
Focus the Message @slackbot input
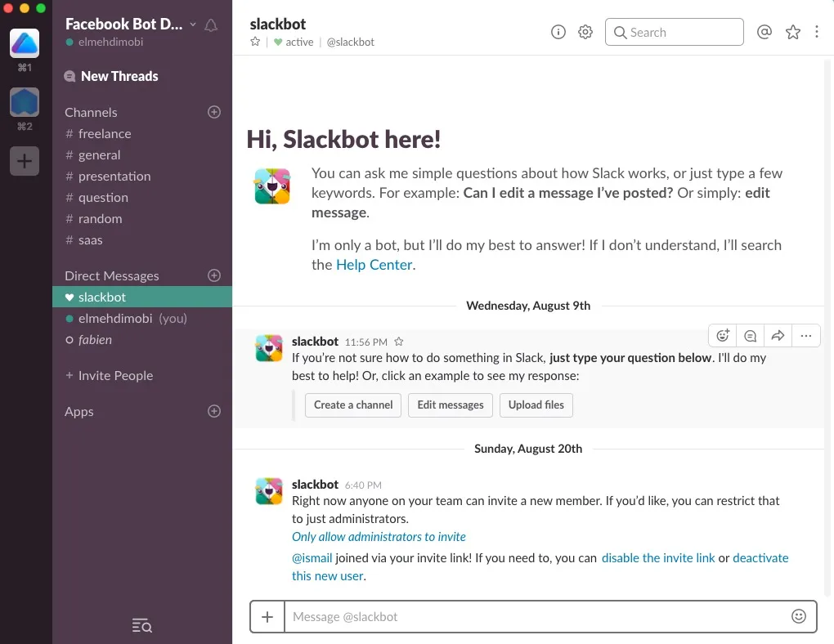click(536, 617)
